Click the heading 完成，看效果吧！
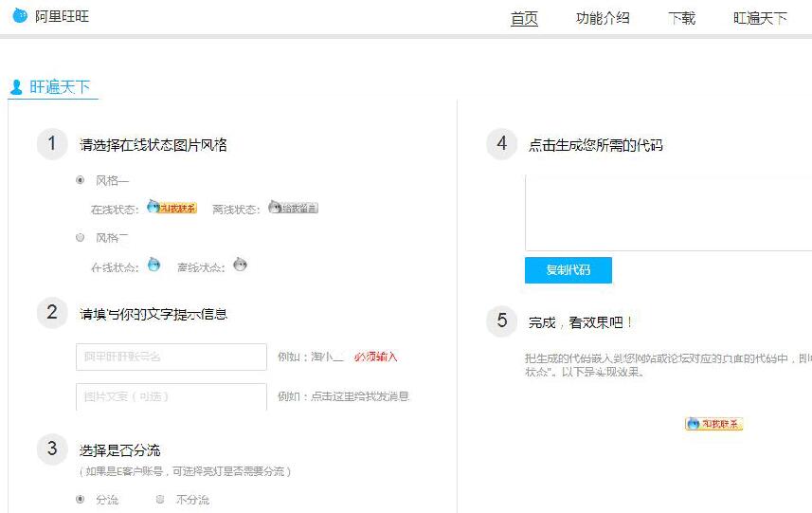Image resolution: width=812 pixels, height=513 pixels. point(580,322)
